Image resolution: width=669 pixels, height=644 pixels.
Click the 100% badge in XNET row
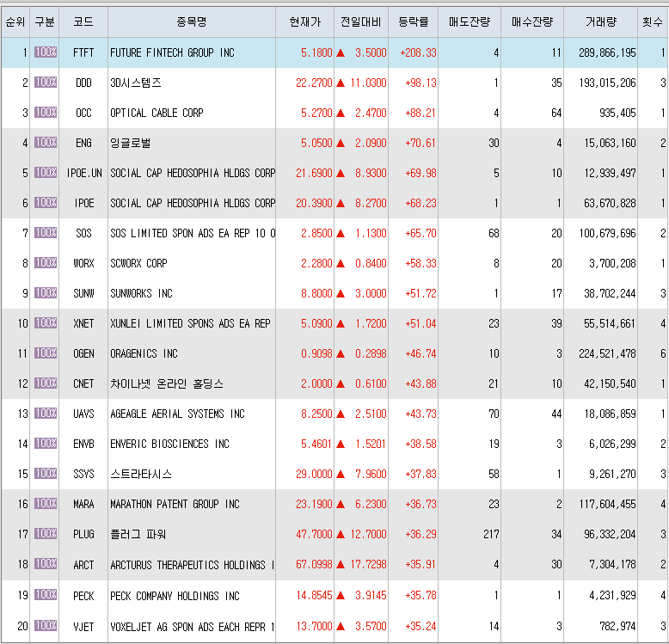pos(46,322)
